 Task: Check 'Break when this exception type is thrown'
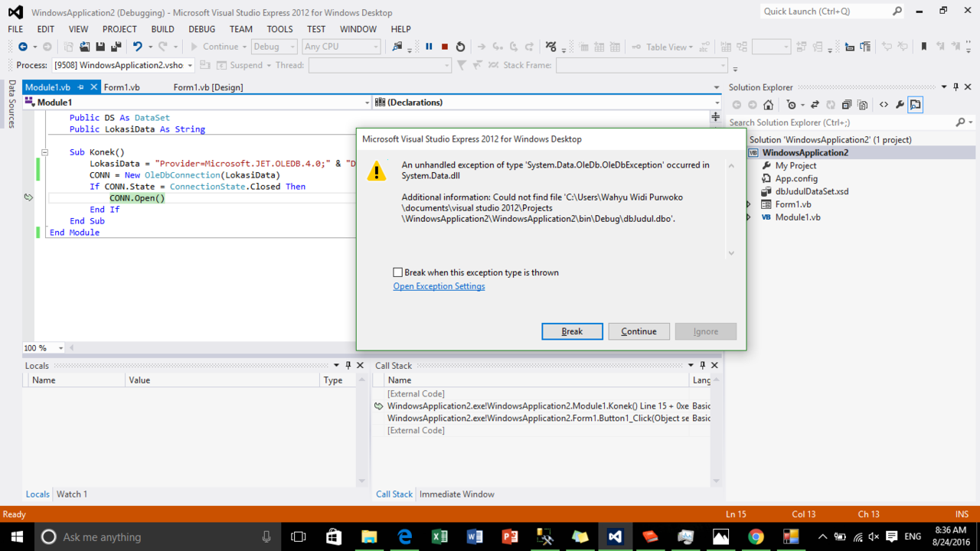tap(397, 272)
